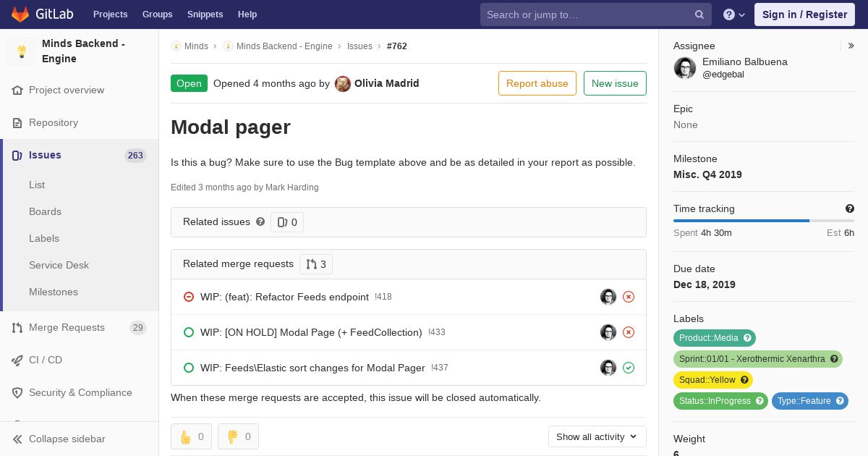Click the Olivia Madrid author name

(387, 83)
